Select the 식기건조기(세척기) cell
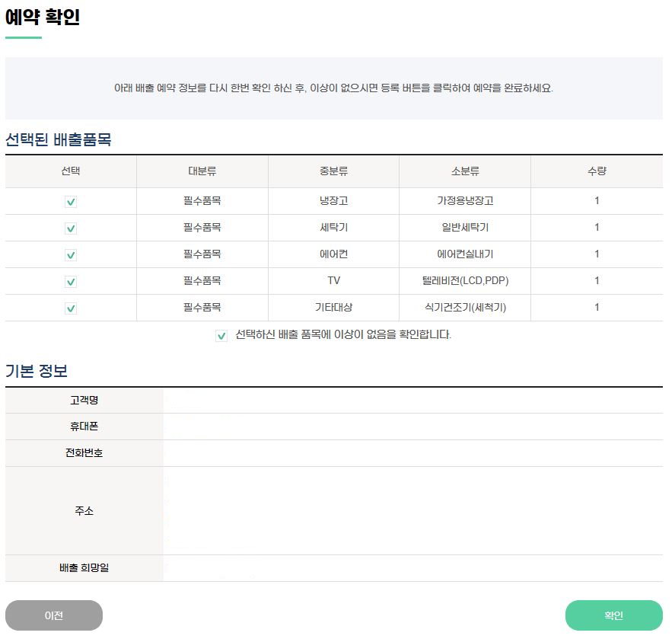672x639 pixels. [465, 307]
